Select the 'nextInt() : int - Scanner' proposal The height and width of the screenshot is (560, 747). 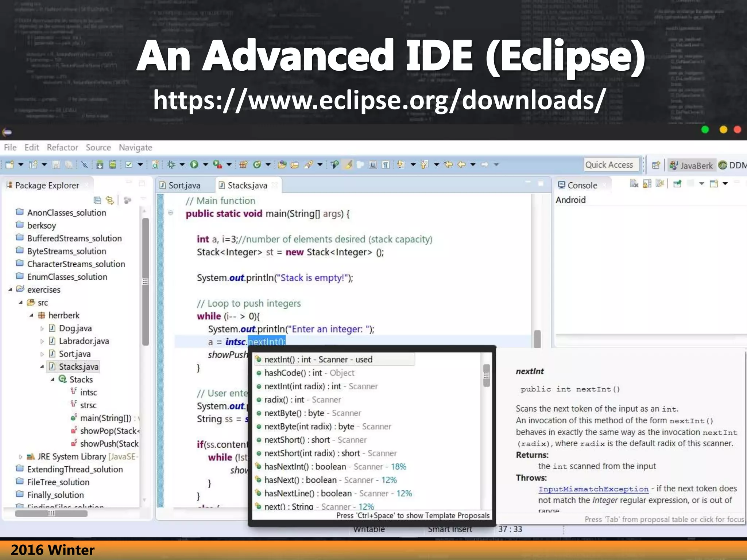tap(334, 359)
